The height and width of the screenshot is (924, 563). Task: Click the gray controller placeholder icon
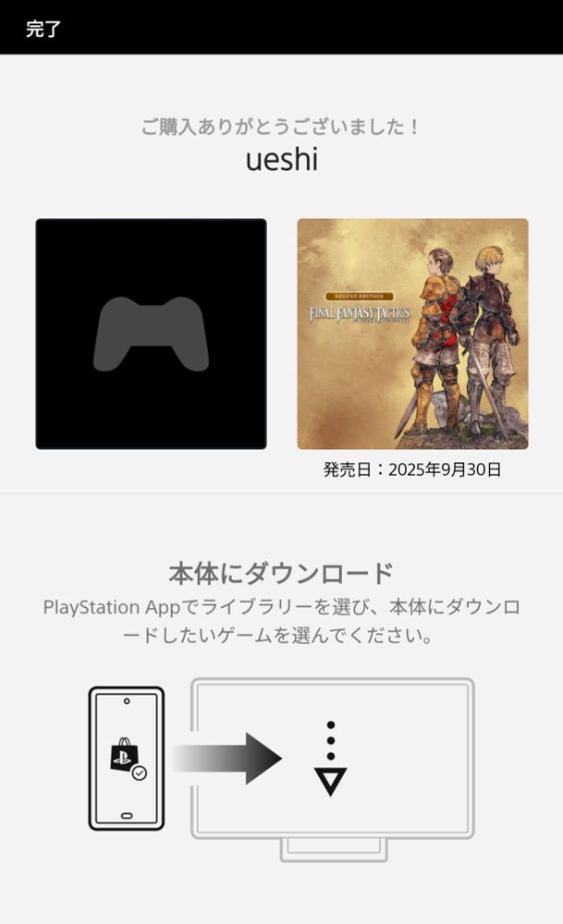click(151, 334)
